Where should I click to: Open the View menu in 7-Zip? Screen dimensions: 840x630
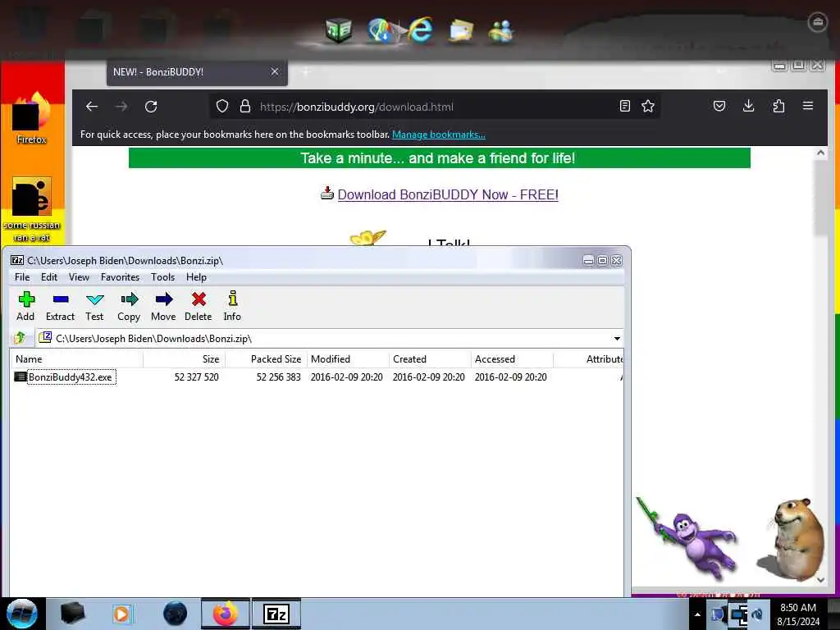tap(79, 277)
